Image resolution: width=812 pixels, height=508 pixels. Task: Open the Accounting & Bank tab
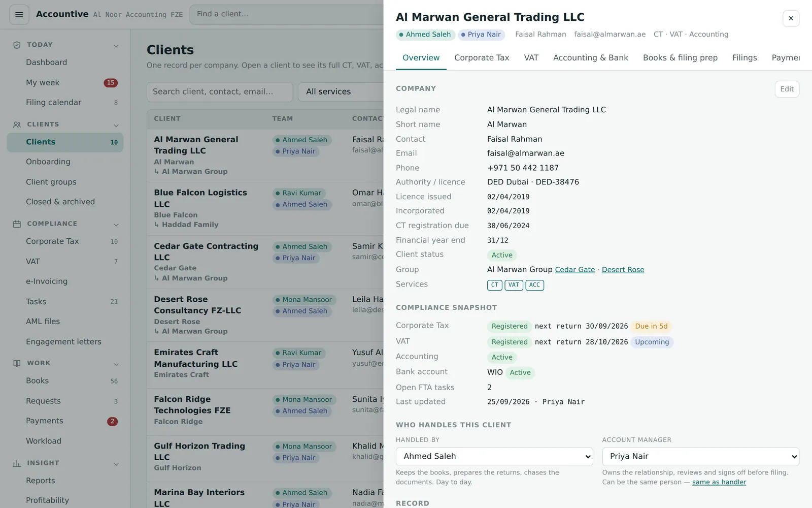tap(591, 58)
